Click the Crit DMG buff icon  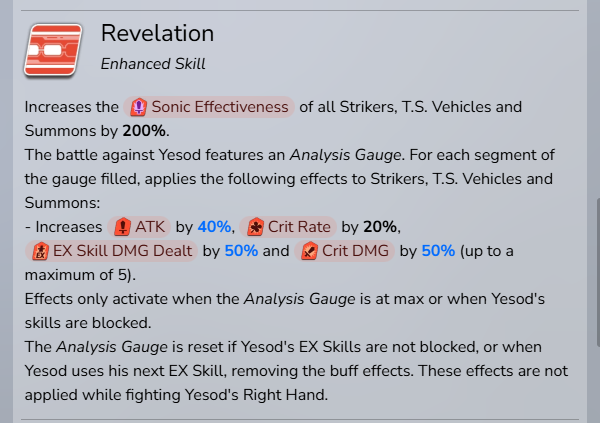pyautogui.click(x=310, y=251)
